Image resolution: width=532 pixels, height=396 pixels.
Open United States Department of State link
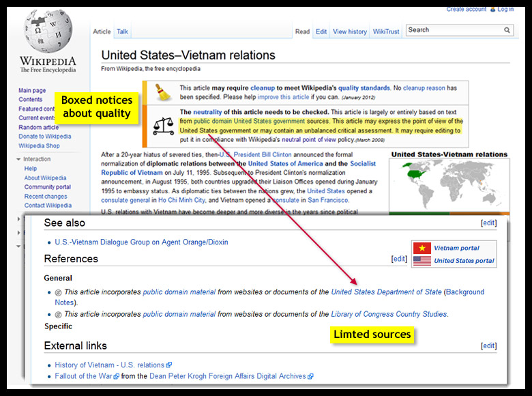pos(386,292)
